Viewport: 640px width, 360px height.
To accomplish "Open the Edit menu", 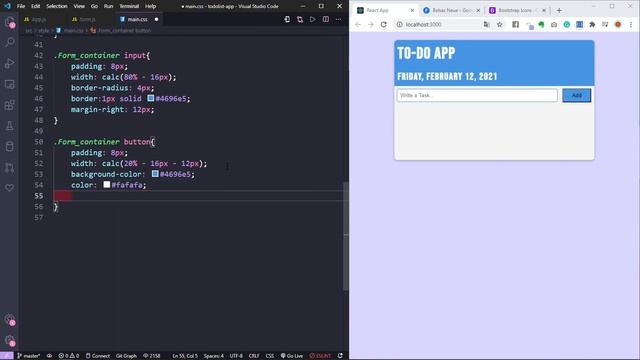I will pyautogui.click(x=36, y=6).
